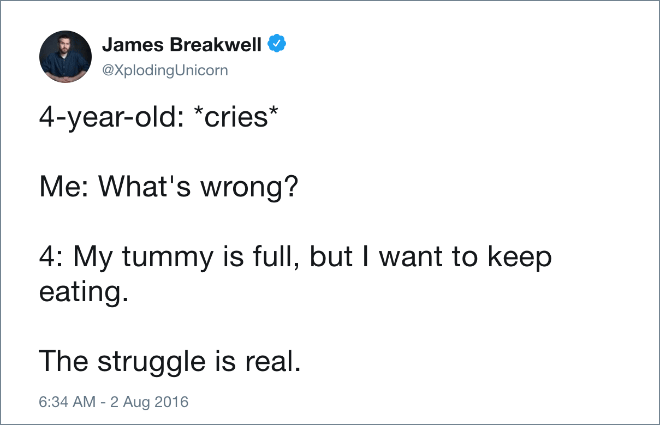660x425 pixels.
Task: Click the 6:34 AM time in the timestamp
Action: click(x=67, y=401)
